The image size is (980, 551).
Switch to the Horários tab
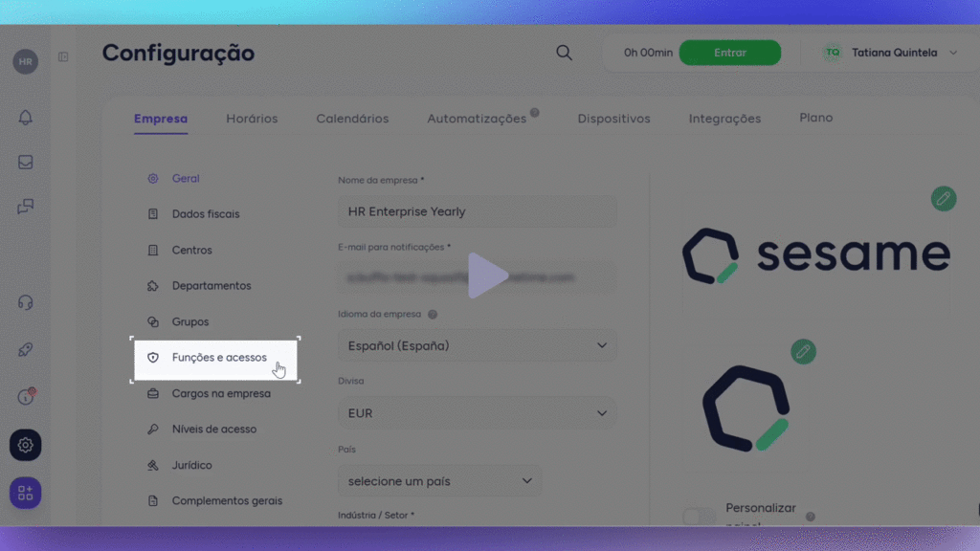tap(252, 119)
